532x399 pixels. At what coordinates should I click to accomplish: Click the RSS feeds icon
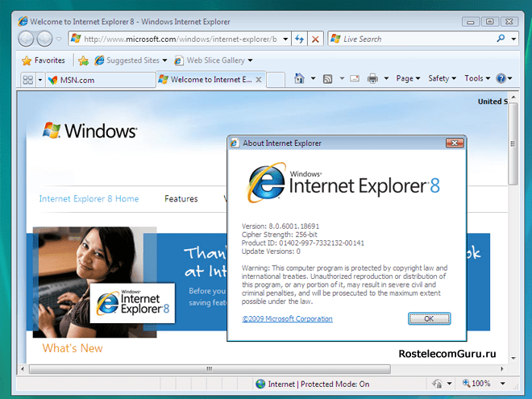328,79
